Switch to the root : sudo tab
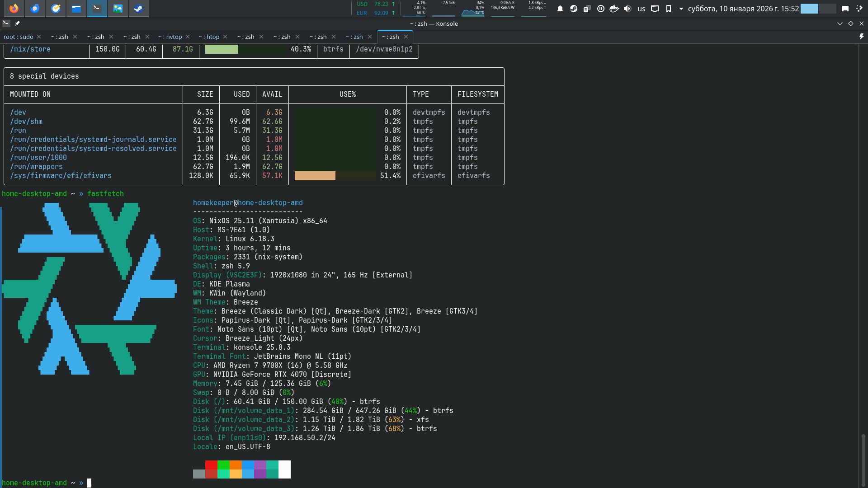The height and width of the screenshot is (488, 868). [x=19, y=37]
